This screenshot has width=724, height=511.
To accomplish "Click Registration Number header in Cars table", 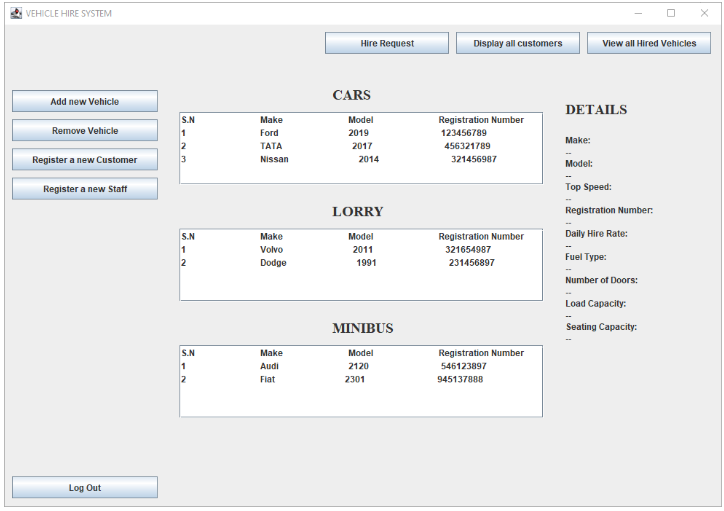I will coord(481,120).
